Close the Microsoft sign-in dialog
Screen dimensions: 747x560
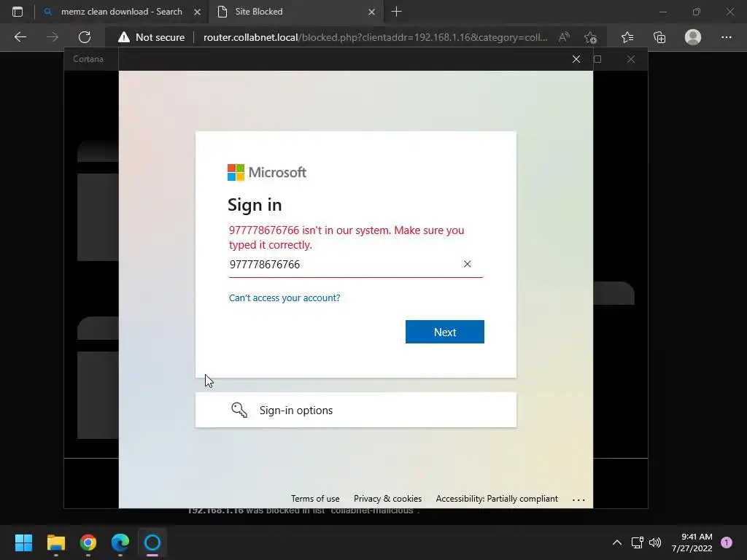[x=576, y=59]
